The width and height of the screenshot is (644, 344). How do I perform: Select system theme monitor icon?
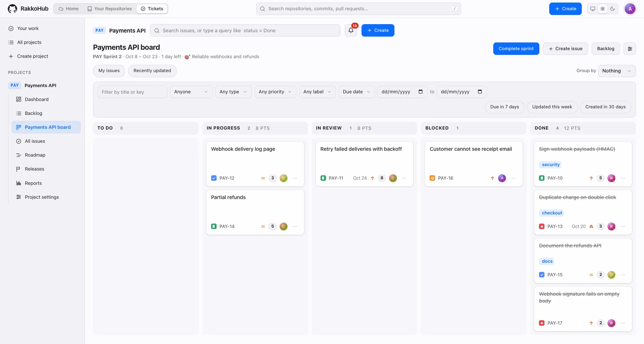coord(593,9)
